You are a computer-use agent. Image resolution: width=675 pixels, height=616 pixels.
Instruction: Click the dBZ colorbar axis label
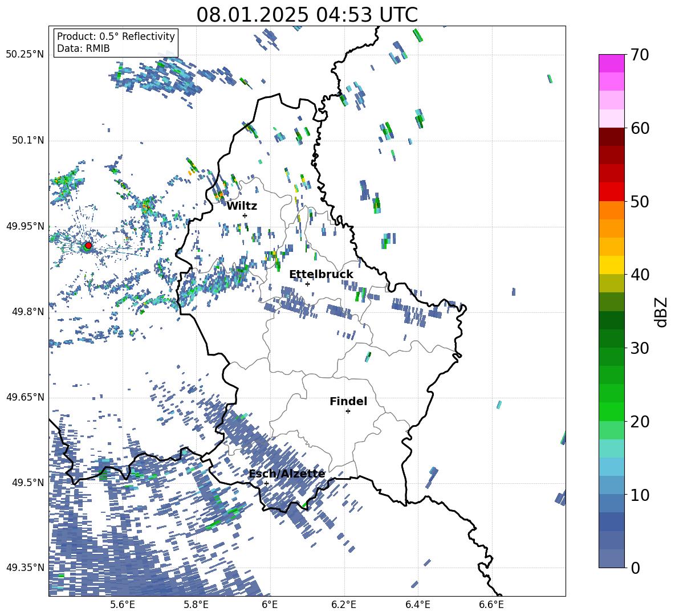662,312
